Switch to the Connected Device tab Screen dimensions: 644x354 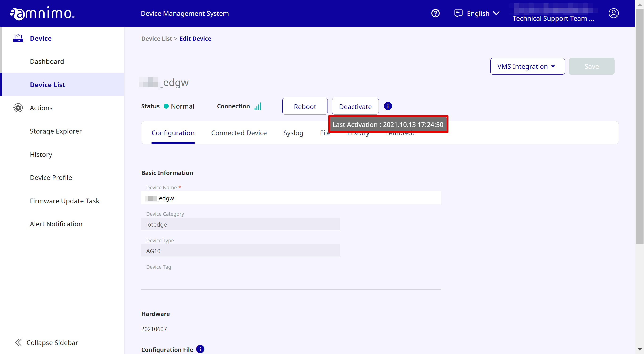239,133
